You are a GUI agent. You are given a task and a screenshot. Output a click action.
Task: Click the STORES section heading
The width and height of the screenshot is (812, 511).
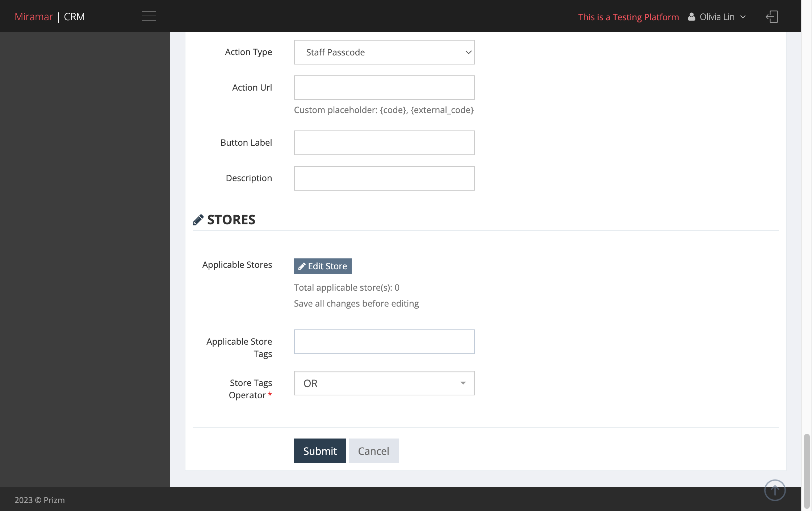231,220
